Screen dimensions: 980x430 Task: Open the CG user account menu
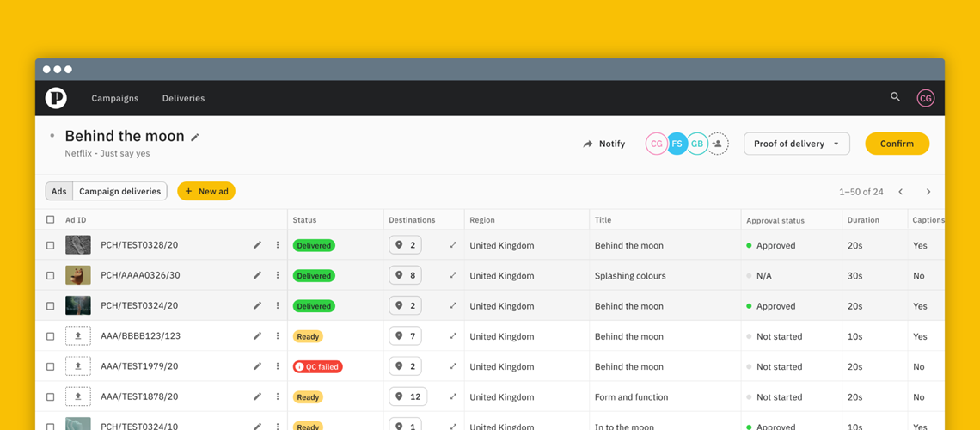tap(925, 98)
